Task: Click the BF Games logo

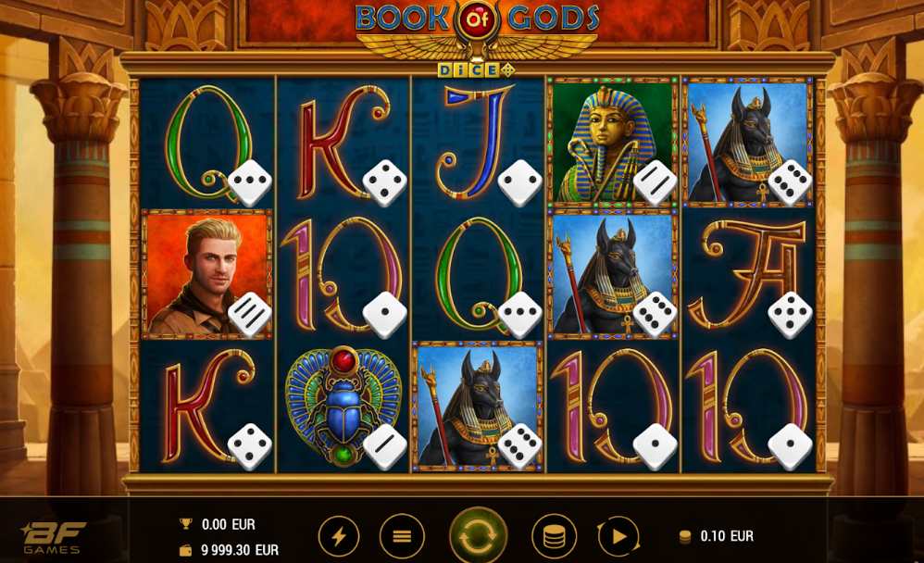Action: click(52, 538)
